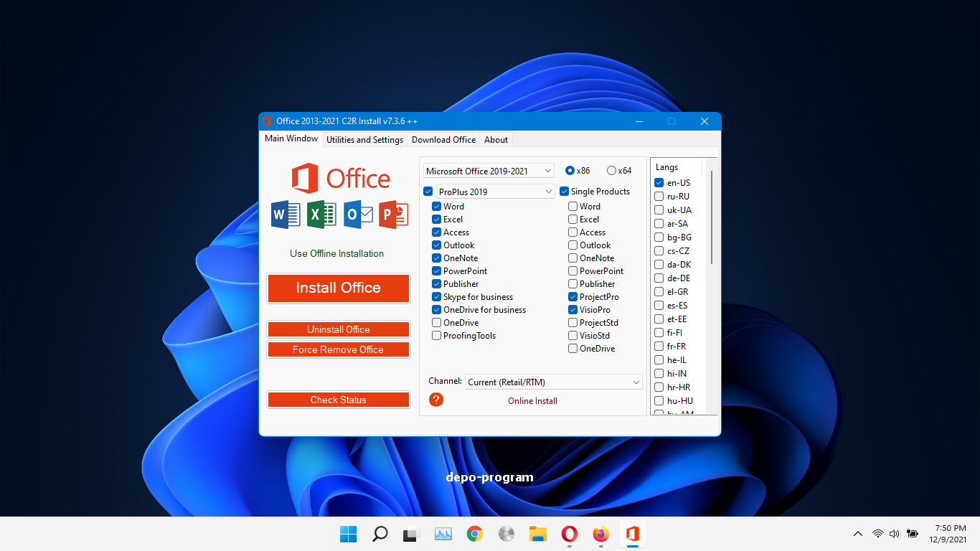Screen dimensions: 980x551
Task: Click the Word app icon
Action: [x=285, y=215]
